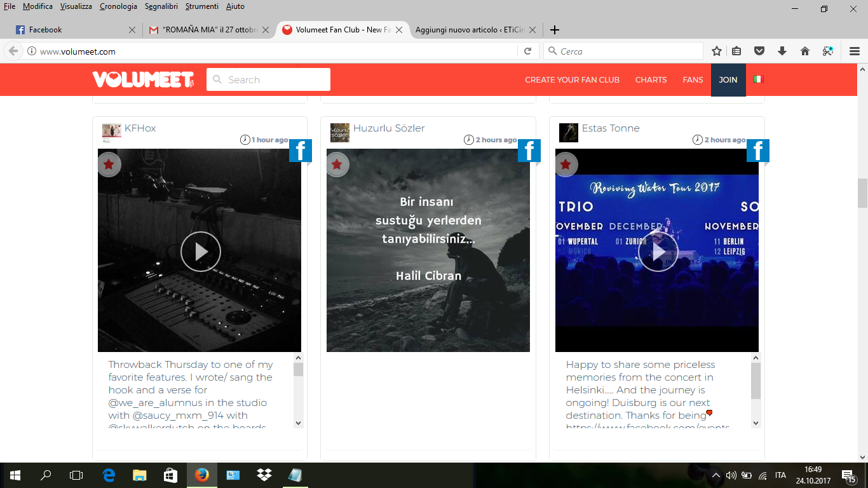Open Create Your Fan Club link
868x488 pixels.
tap(572, 80)
